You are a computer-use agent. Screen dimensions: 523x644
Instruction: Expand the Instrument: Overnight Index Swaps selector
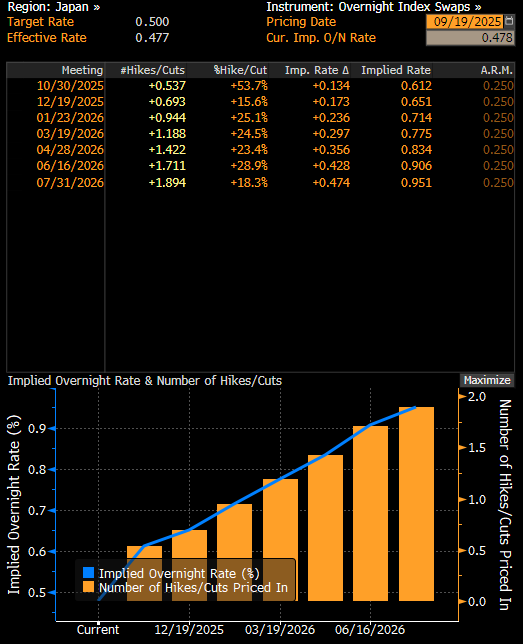373,7
